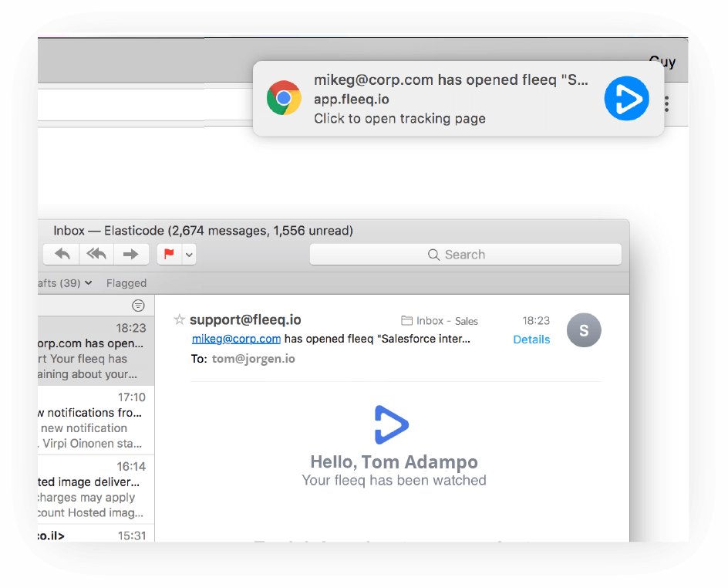The image size is (728, 588).
Task: Open Details for the message header
Action: (531, 340)
